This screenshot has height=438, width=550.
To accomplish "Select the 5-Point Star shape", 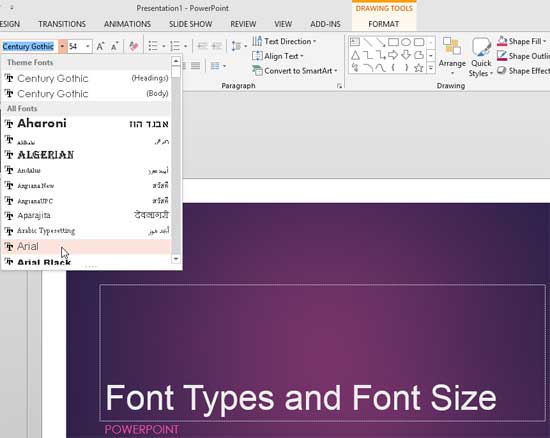I will (419, 68).
